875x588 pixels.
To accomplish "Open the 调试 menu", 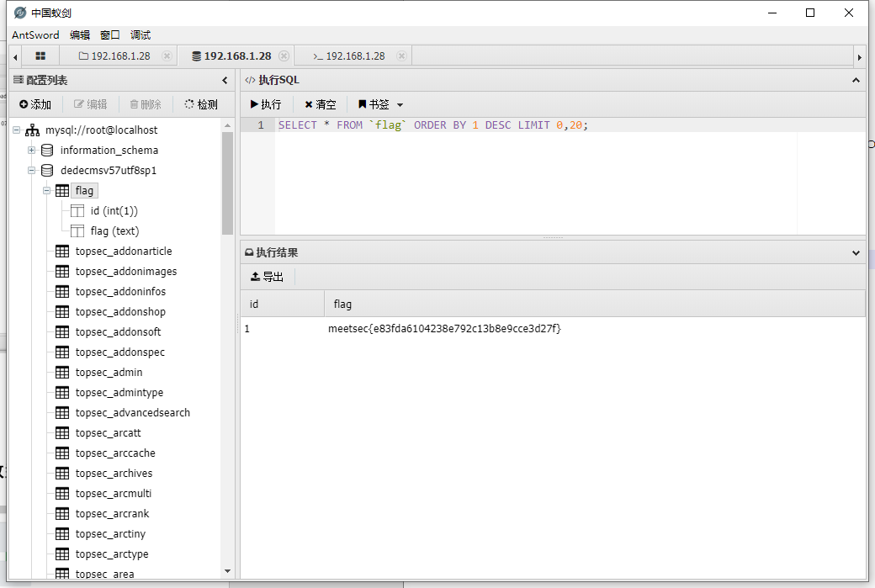I will click(140, 34).
